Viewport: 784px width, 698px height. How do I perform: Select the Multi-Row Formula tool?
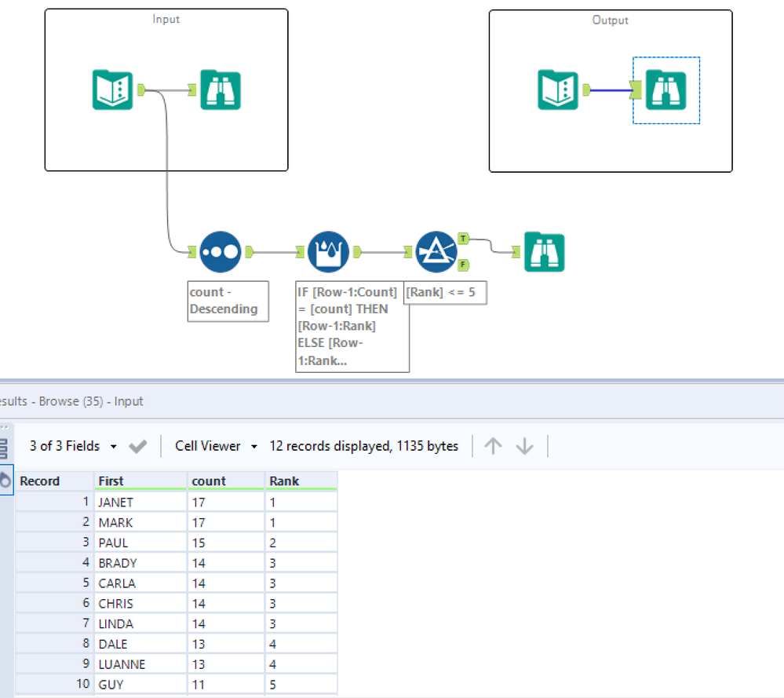(x=329, y=252)
